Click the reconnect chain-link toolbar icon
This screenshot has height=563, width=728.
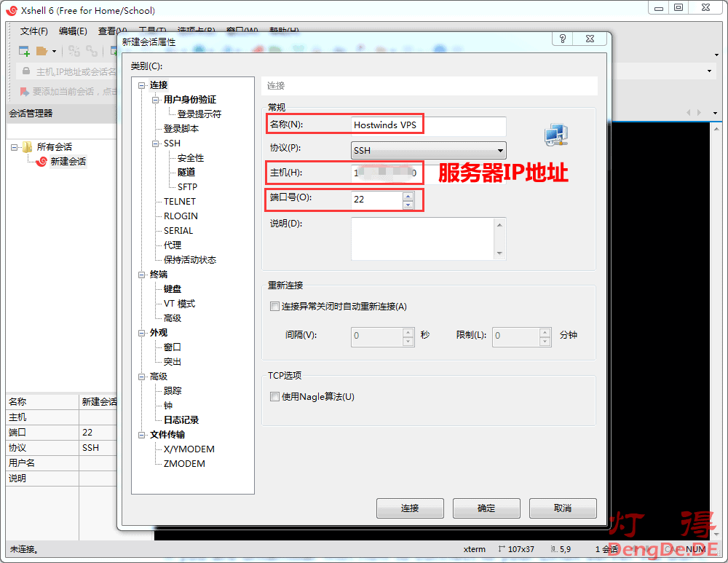92,51
